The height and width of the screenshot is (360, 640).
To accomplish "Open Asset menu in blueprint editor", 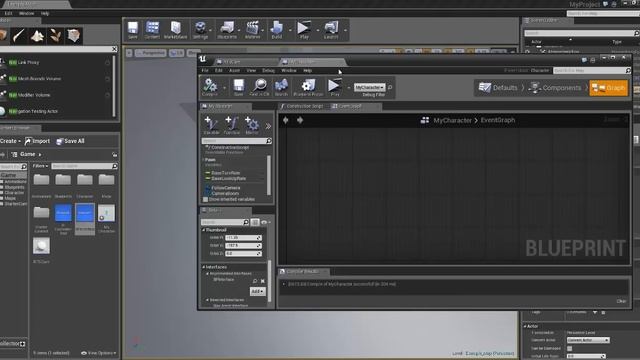I will pyautogui.click(x=234, y=71).
